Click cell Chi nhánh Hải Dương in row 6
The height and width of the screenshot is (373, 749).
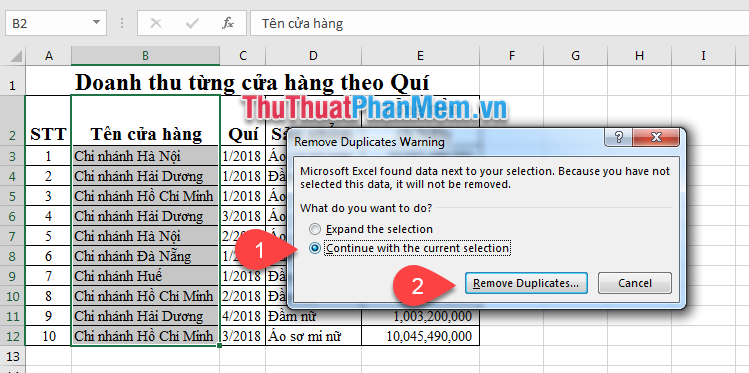tap(146, 216)
